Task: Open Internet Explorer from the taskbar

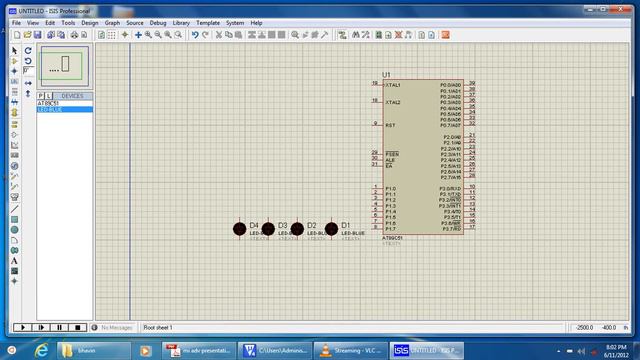Action: [x=41, y=351]
